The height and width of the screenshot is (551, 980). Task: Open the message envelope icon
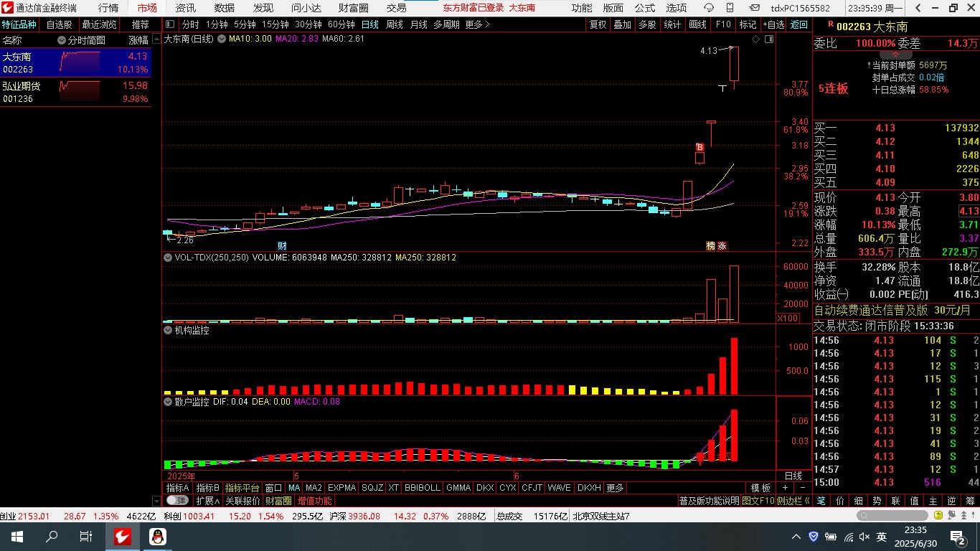[753, 8]
